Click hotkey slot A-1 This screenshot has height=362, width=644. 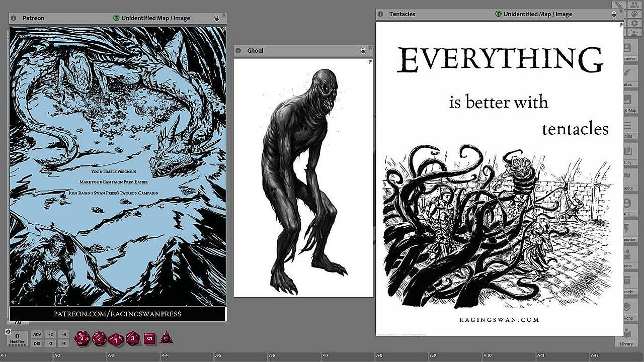[27, 356]
